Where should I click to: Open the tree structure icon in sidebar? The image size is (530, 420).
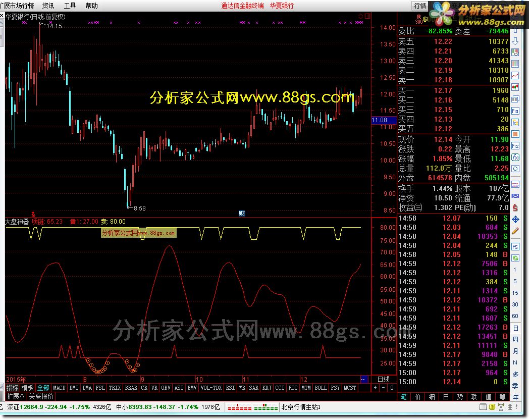515,122
